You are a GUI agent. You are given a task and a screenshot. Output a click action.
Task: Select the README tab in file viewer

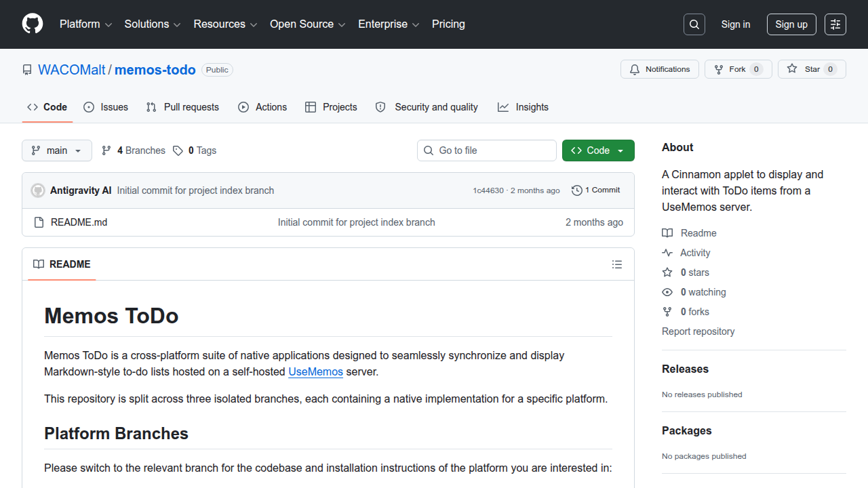pyautogui.click(x=62, y=264)
